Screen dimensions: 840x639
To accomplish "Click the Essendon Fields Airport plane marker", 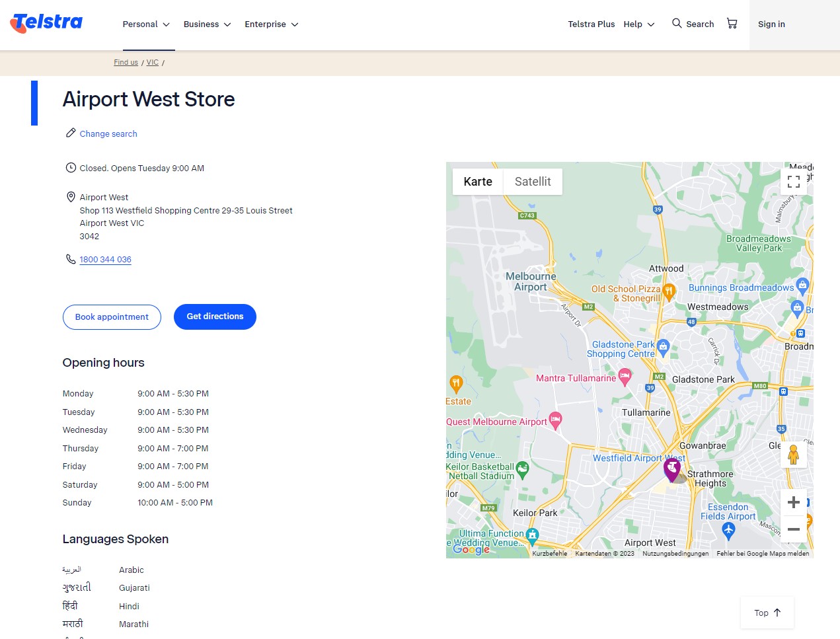I will point(728,529).
